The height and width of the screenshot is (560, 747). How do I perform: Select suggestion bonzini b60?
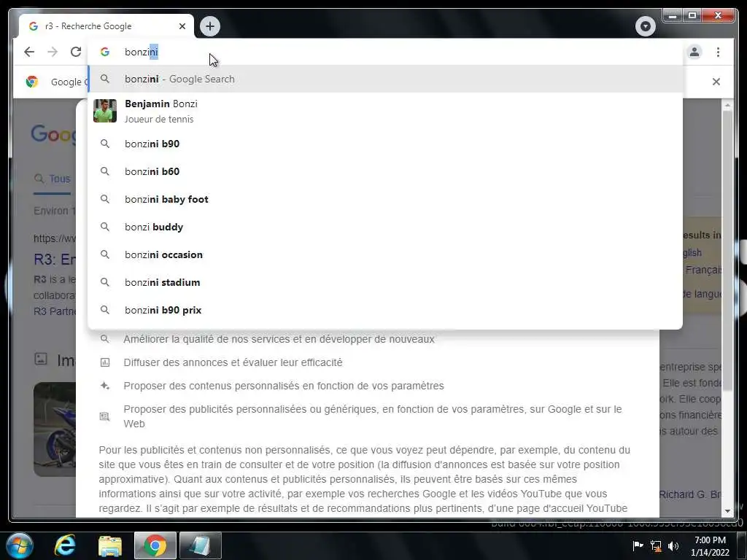tap(385, 171)
